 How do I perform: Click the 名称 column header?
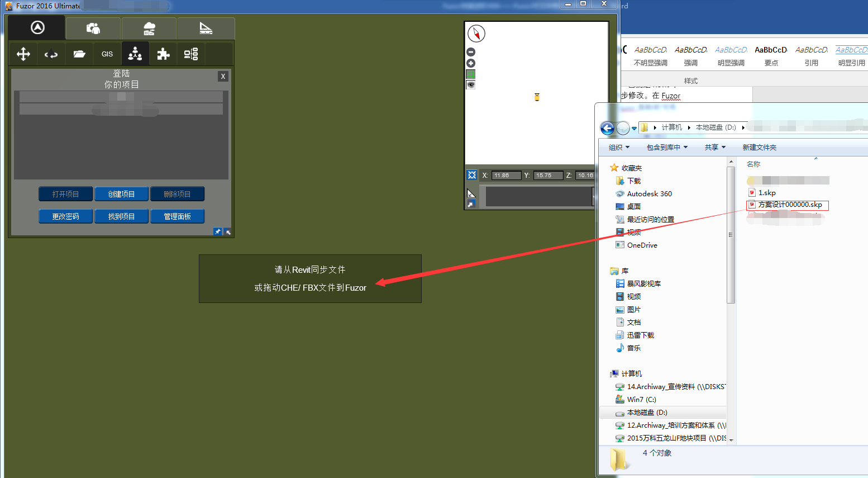(753, 164)
